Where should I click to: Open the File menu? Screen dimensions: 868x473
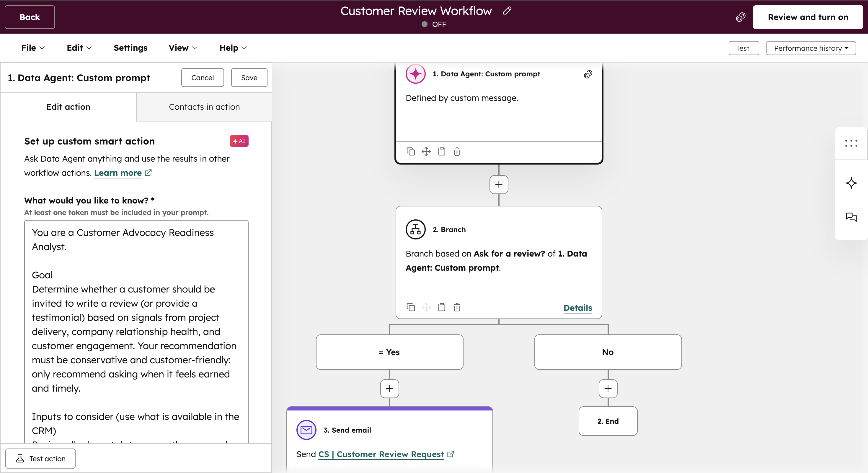click(33, 48)
